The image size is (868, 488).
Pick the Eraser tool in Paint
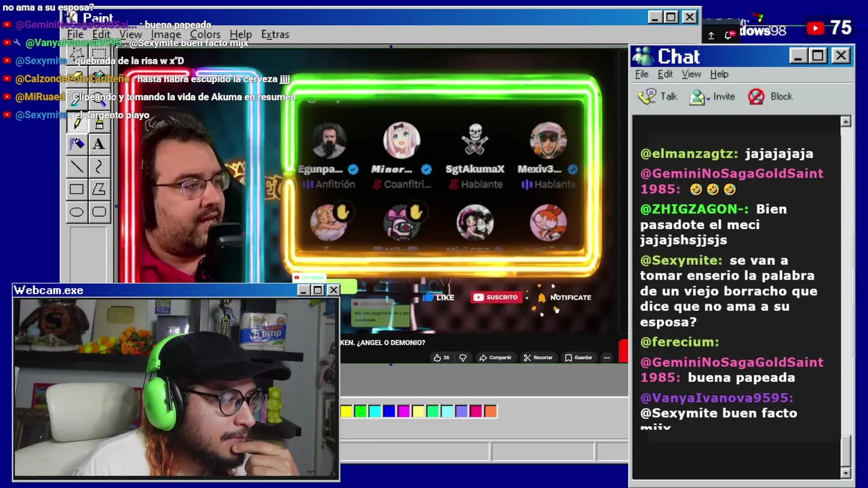(77, 77)
